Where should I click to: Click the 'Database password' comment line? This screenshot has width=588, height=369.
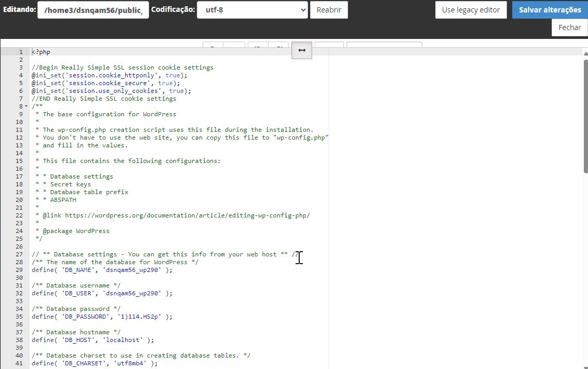pyautogui.click(x=76, y=309)
